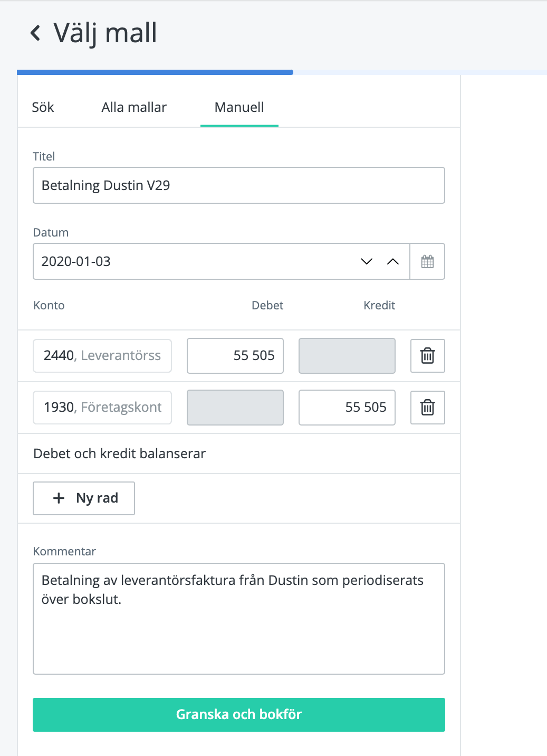Open the calendar date picker

click(x=427, y=261)
